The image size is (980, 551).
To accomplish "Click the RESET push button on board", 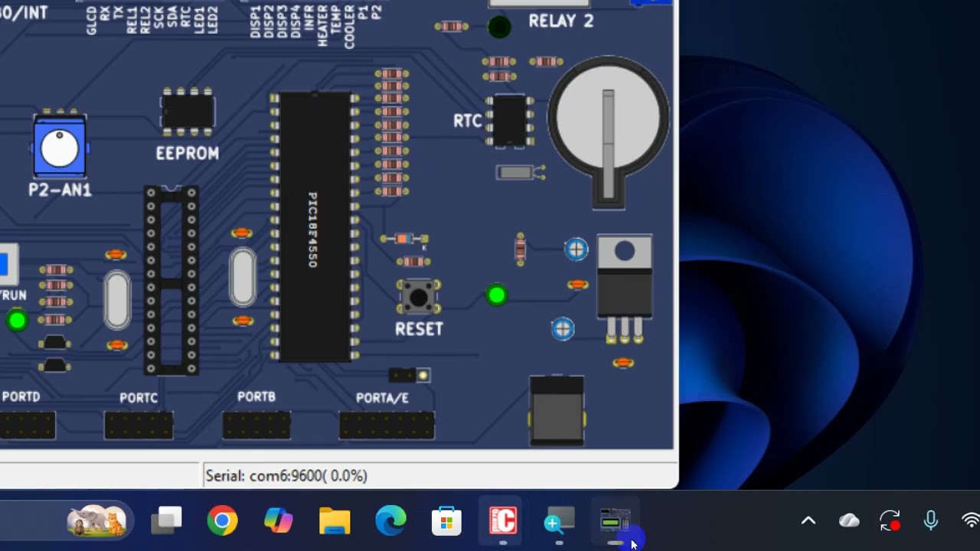I will pyautogui.click(x=418, y=297).
